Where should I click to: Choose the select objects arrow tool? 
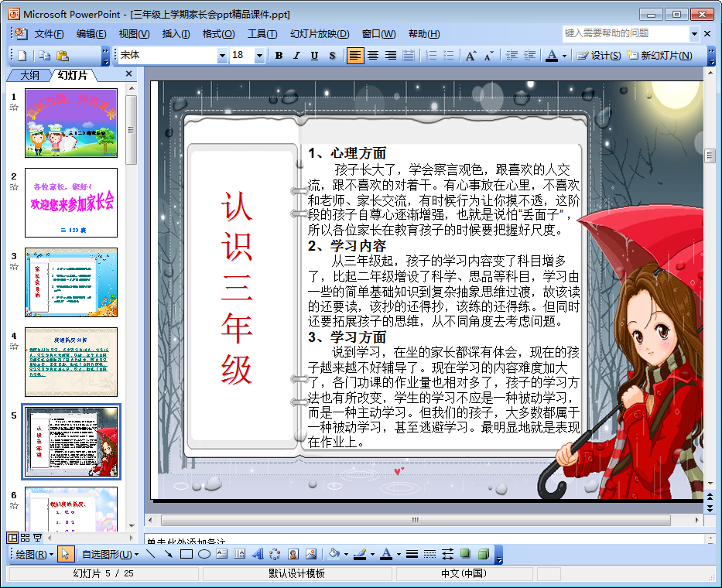[x=65, y=555]
